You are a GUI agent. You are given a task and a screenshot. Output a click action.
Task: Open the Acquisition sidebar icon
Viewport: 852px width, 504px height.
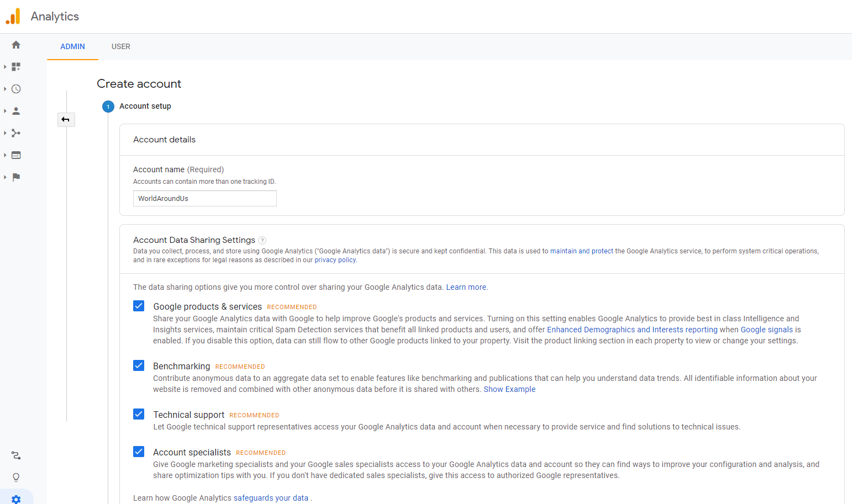pyautogui.click(x=16, y=133)
